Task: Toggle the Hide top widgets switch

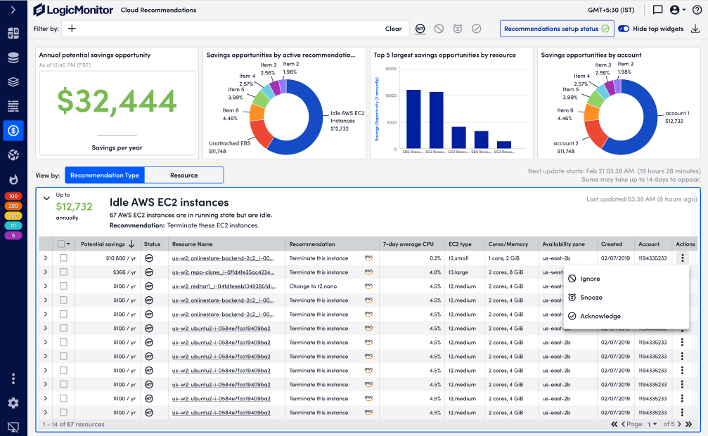Action: pos(623,30)
